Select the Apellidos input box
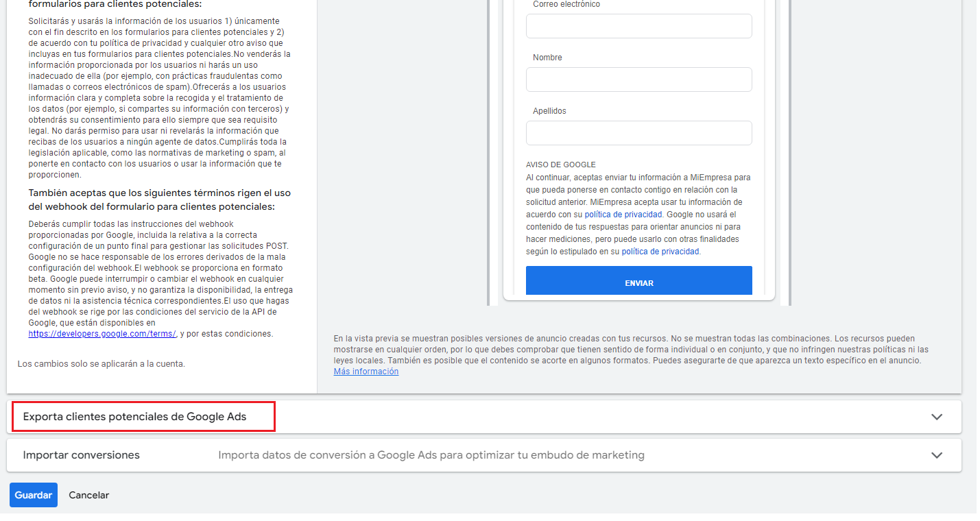The image size is (980, 521). tap(638, 133)
